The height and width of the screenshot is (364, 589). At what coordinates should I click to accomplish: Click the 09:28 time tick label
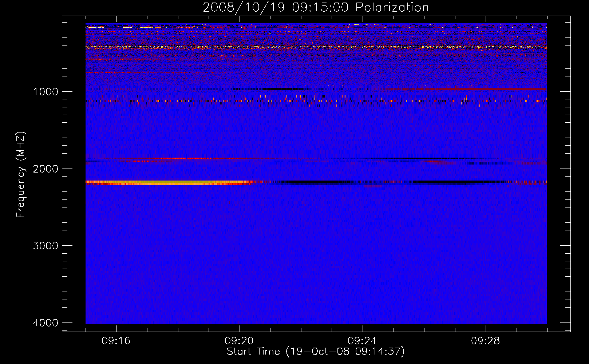(x=485, y=341)
